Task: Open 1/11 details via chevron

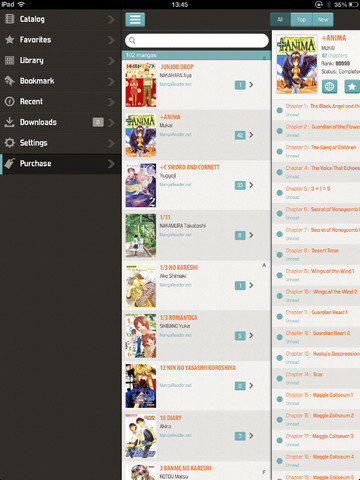Action: pyautogui.click(x=251, y=235)
